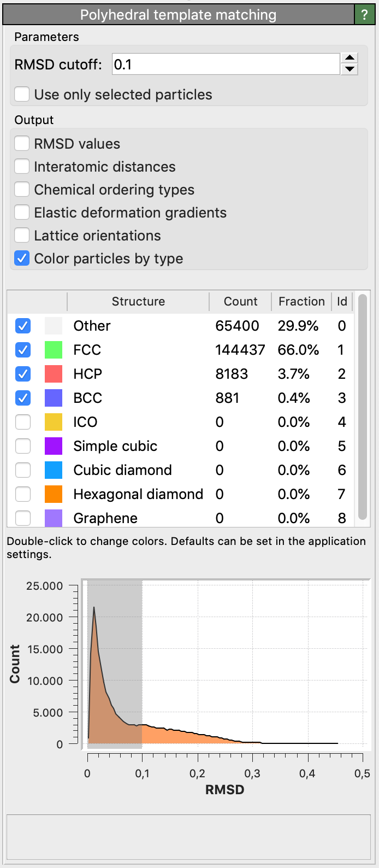
Task: Toggle Lattice orientations checkbox
Action: [22, 236]
